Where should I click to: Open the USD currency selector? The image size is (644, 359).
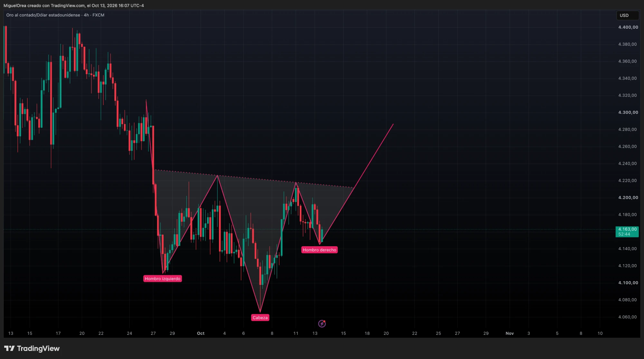[627, 15]
